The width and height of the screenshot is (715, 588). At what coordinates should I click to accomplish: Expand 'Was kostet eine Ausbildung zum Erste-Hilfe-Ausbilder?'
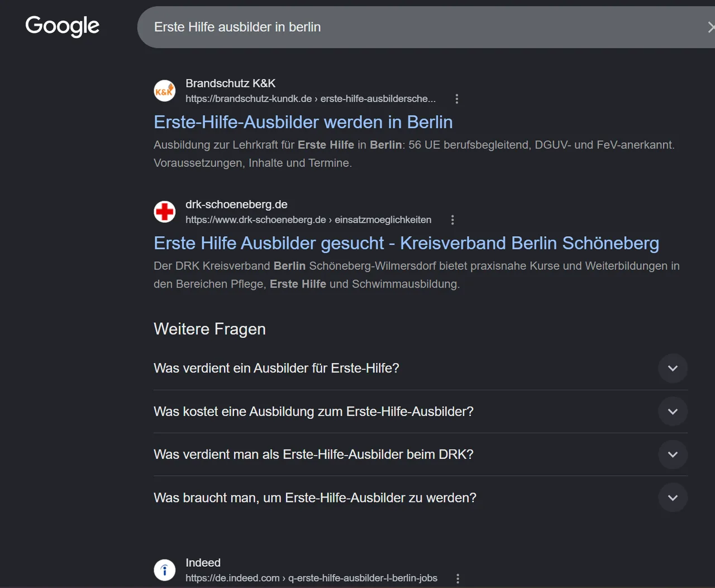(673, 412)
